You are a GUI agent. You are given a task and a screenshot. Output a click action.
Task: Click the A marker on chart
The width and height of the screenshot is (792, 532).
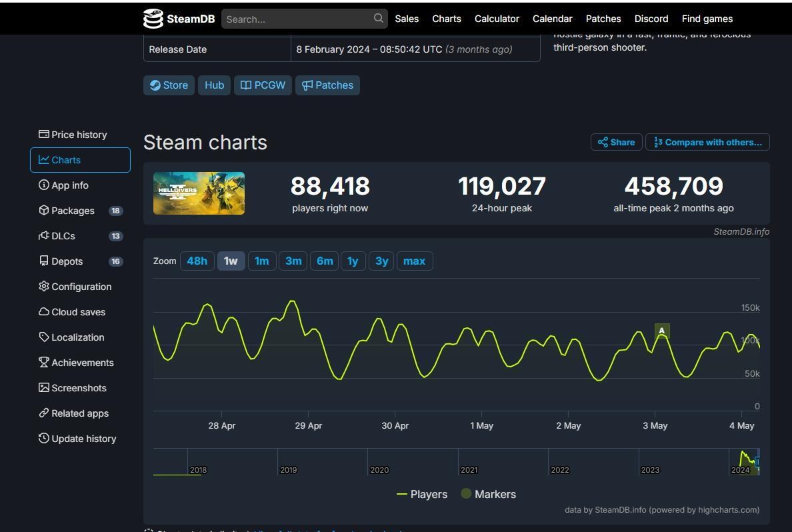(662, 331)
